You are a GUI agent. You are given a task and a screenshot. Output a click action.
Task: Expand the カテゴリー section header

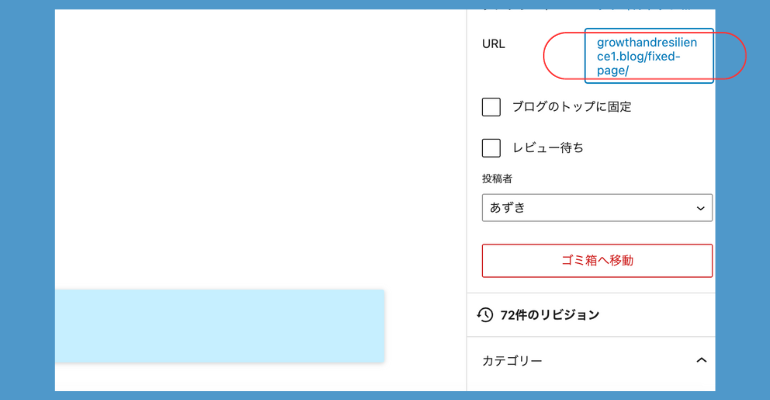click(x=591, y=361)
